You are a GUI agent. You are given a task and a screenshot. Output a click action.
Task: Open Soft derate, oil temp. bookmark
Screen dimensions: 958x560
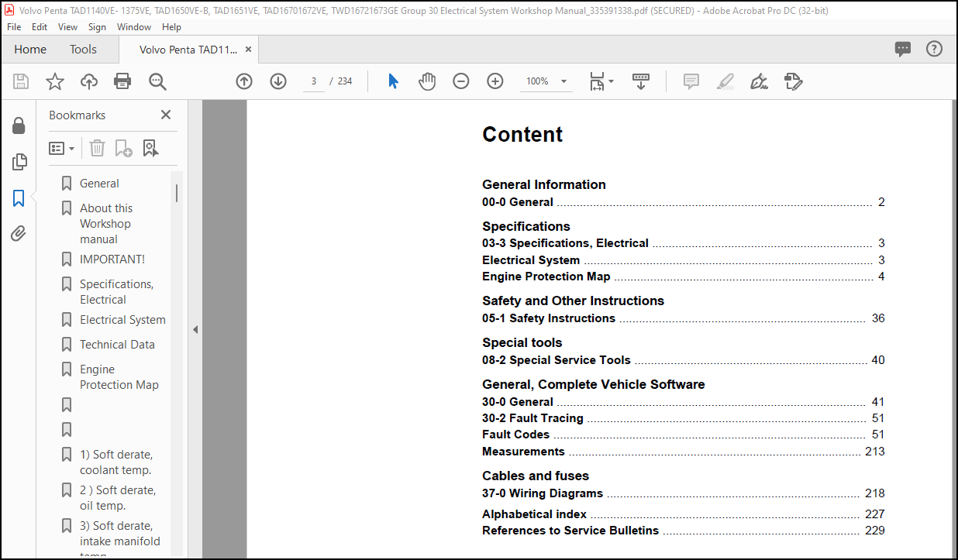(x=118, y=498)
